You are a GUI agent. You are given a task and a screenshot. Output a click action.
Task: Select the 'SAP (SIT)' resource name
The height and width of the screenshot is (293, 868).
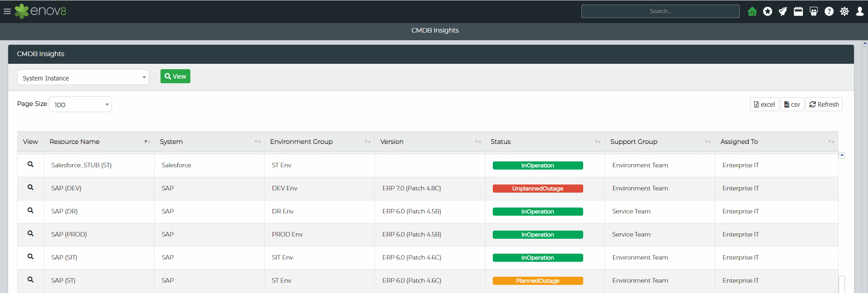click(x=64, y=257)
